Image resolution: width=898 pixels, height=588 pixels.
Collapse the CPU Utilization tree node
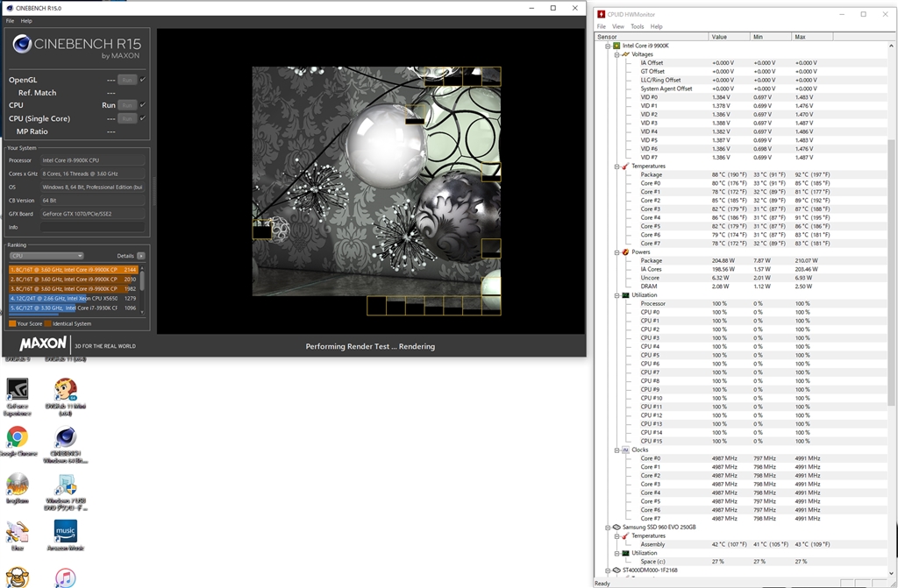click(x=616, y=295)
